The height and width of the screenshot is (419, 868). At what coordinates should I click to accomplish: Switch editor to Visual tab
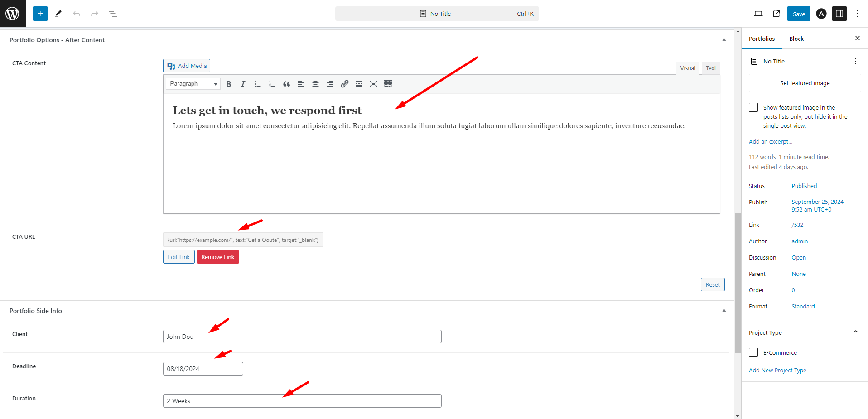click(x=688, y=68)
